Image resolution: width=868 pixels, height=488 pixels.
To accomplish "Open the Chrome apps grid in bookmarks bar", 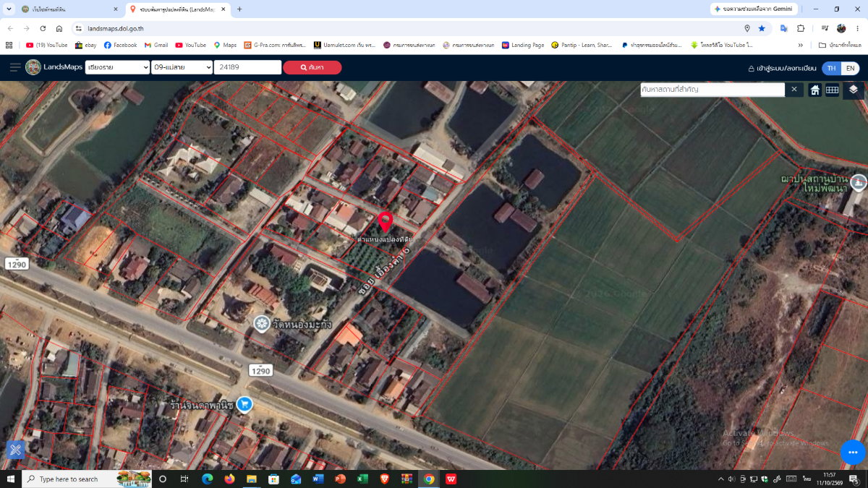I will pyautogui.click(x=9, y=45).
